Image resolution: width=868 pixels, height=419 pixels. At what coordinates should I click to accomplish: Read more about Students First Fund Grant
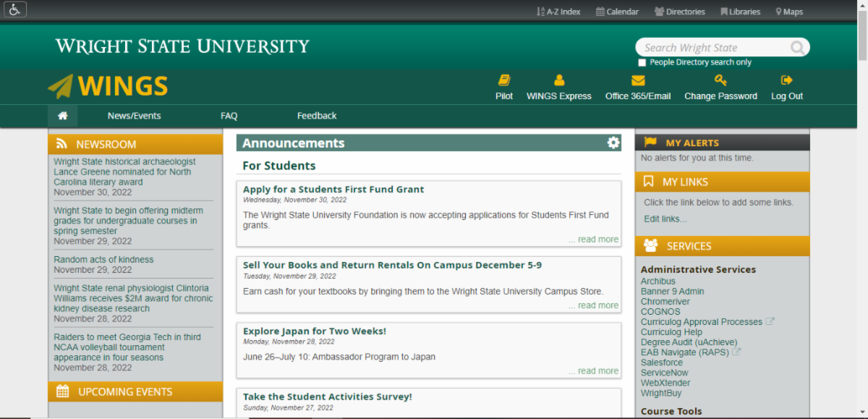pyautogui.click(x=593, y=240)
